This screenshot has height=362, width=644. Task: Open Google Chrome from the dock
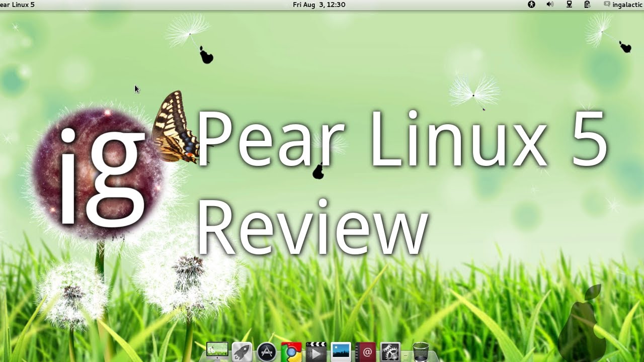click(x=291, y=352)
